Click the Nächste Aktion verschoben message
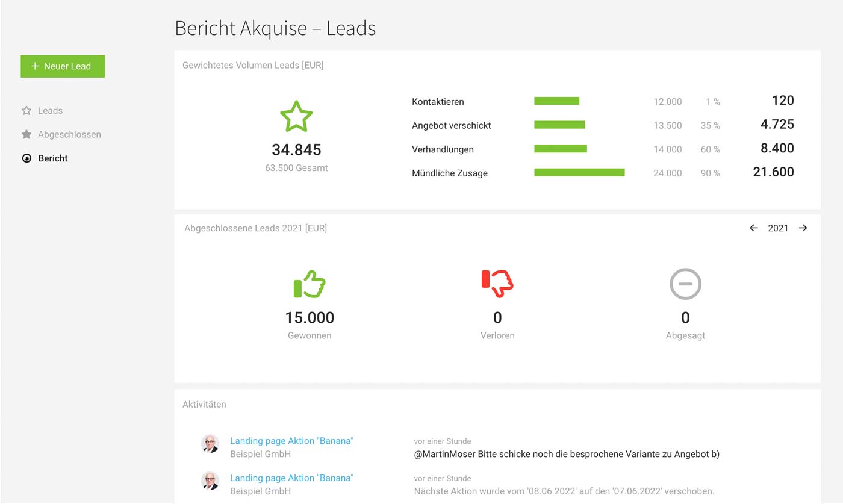Viewport: 843px width, 504px height. tap(564, 491)
